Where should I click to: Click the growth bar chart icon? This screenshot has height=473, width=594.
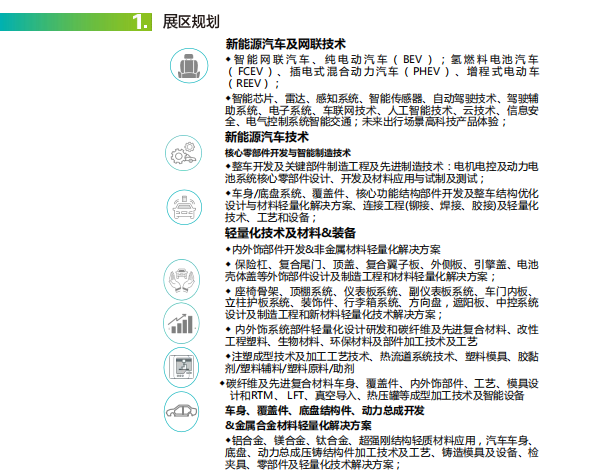[x=181, y=323]
